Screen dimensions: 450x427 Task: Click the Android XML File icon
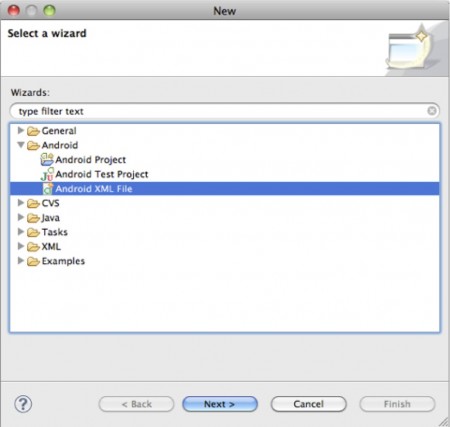[47, 189]
